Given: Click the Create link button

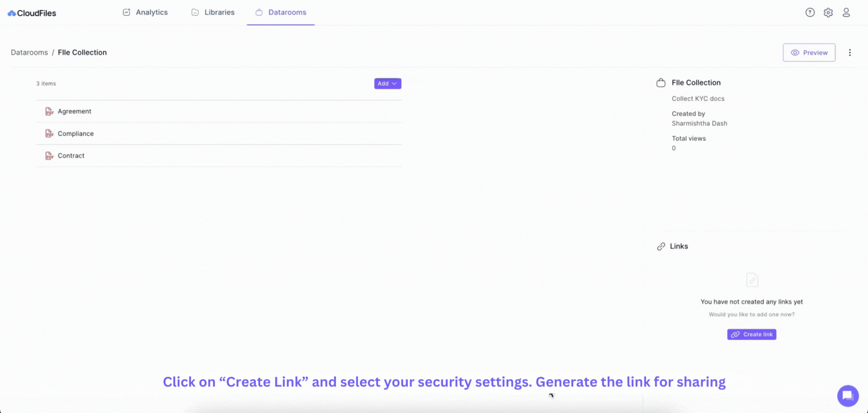Looking at the screenshot, I should [x=751, y=334].
